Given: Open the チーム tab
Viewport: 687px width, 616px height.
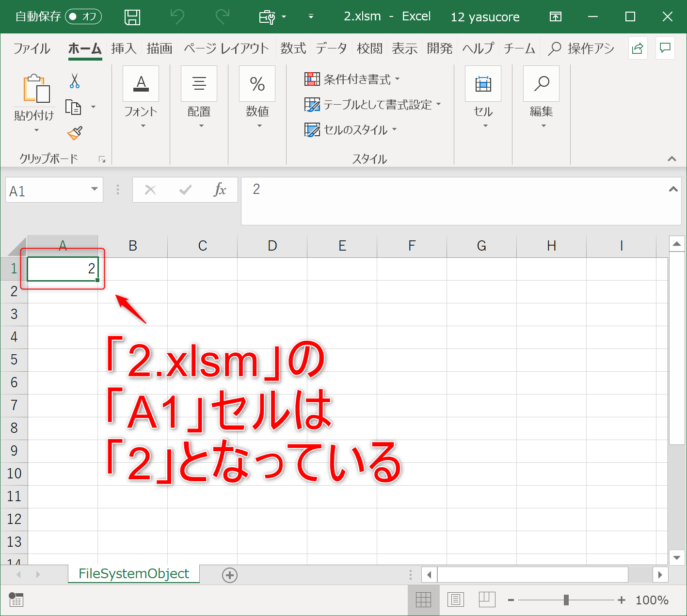Looking at the screenshot, I should [x=519, y=48].
